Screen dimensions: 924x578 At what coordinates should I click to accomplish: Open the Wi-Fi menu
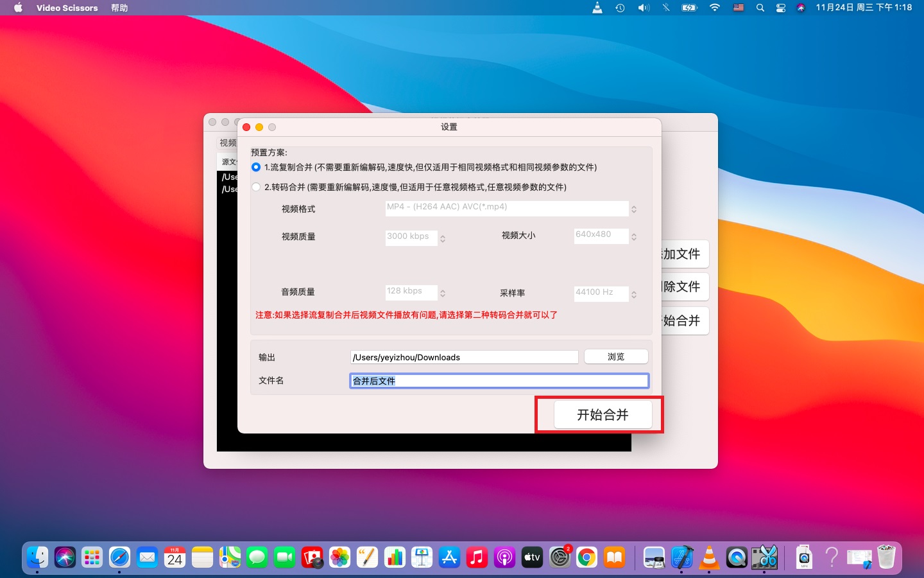point(715,8)
